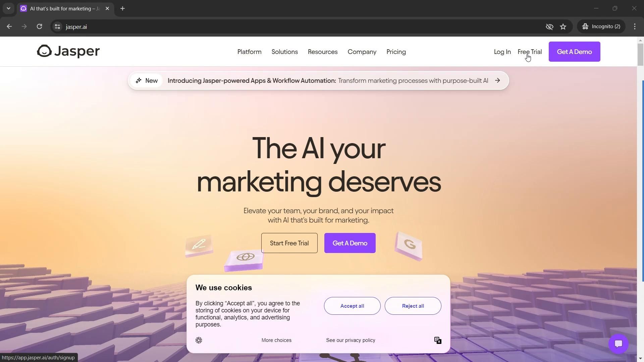This screenshot has width=644, height=362.
Task: Click the bookmark/favorite icon in address bar
Action: [565, 26]
